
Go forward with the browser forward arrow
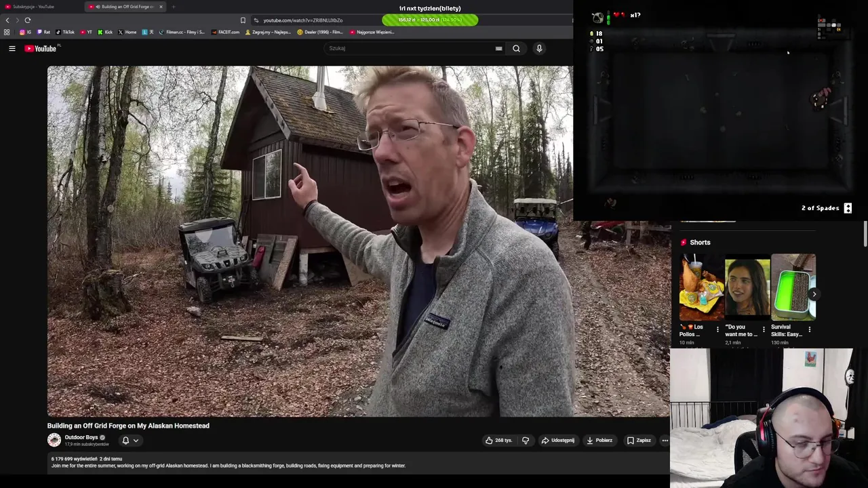tap(17, 20)
